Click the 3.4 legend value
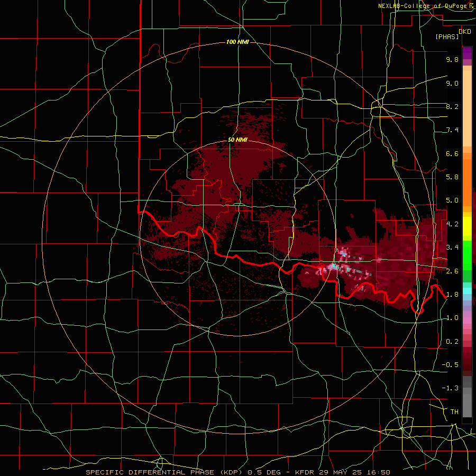Screen dimensions: 476x476 [452, 248]
